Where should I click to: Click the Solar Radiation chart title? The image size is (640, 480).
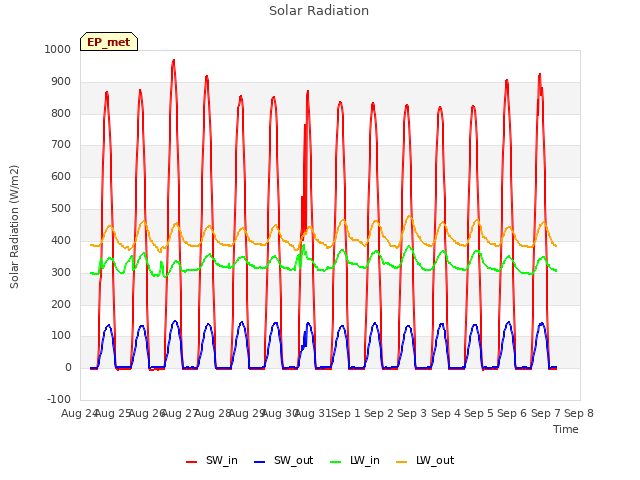point(319,11)
